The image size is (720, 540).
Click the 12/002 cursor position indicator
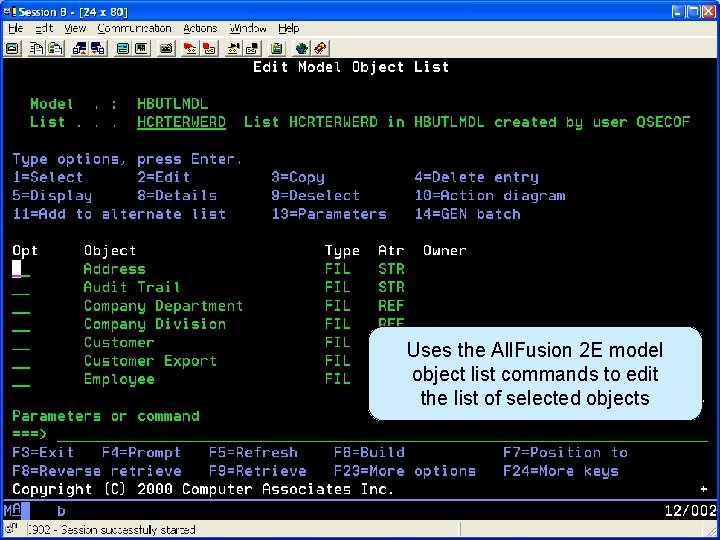[x=691, y=510]
